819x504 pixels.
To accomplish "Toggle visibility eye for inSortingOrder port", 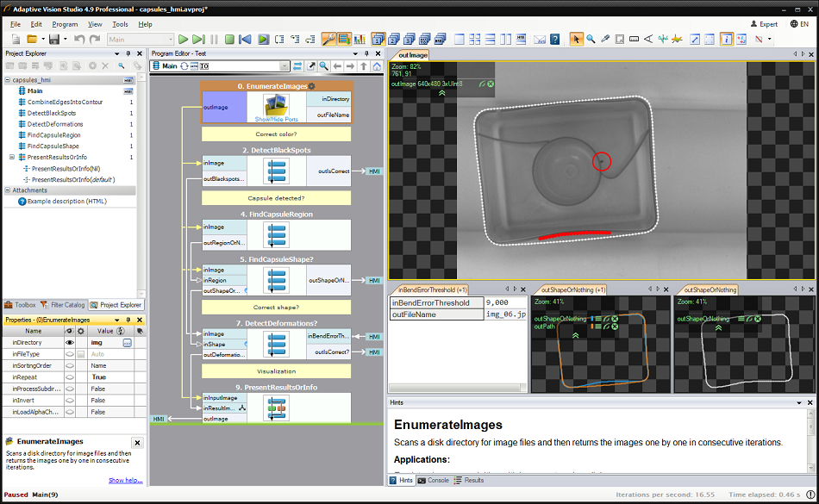I will click(70, 366).
